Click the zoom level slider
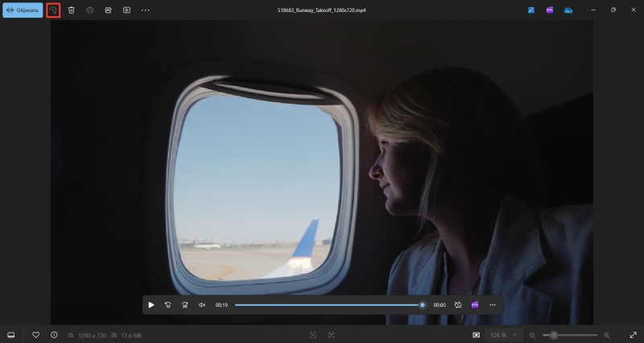The image size is (644, 343). [570, 335]
